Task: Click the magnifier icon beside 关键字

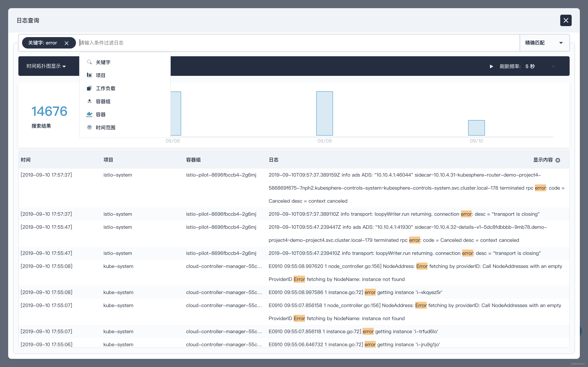Action: point(89,62)
